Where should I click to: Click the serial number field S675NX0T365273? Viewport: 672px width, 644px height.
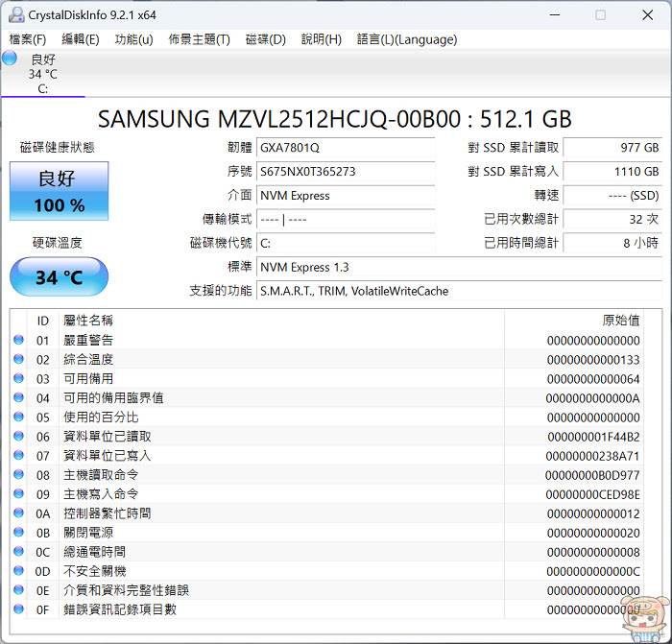pyautogui.click(x=346, y=172)
